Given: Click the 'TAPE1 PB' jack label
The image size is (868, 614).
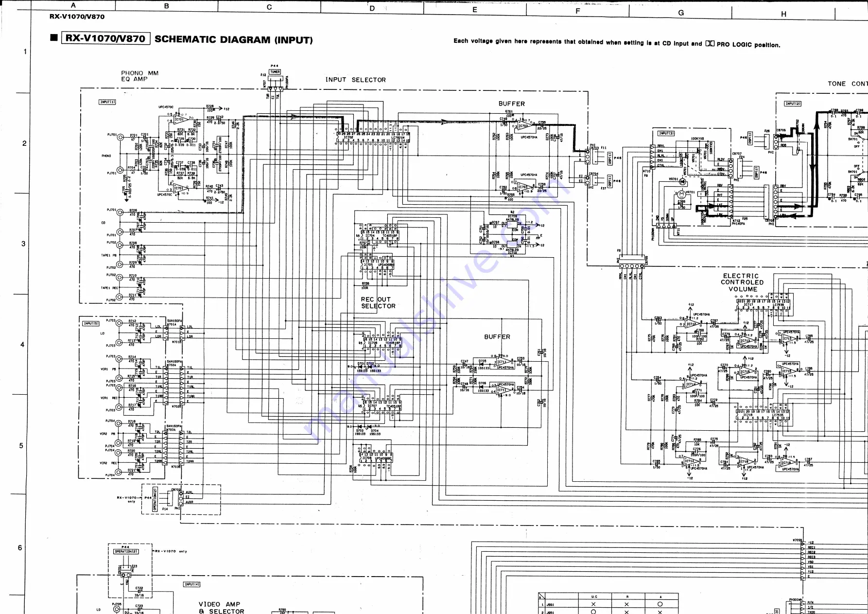Looking at the screenshot, I should tap(109, 255).
